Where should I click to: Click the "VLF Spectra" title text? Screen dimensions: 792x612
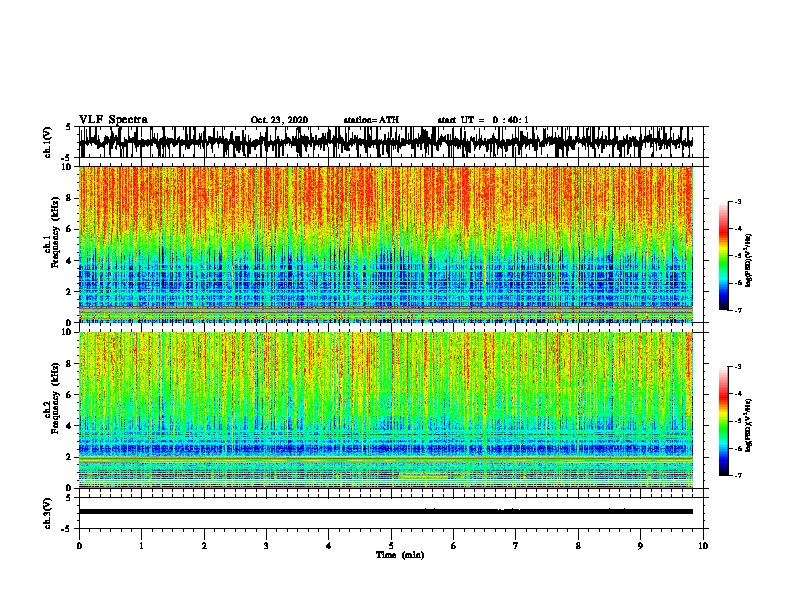coord(113,119)
